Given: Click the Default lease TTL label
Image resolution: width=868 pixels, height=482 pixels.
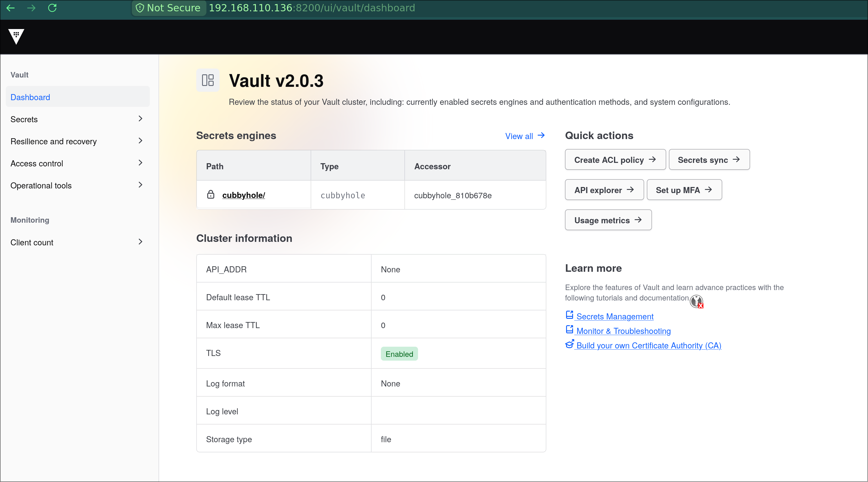Looking at the screenshot, I should pos(238,297).
